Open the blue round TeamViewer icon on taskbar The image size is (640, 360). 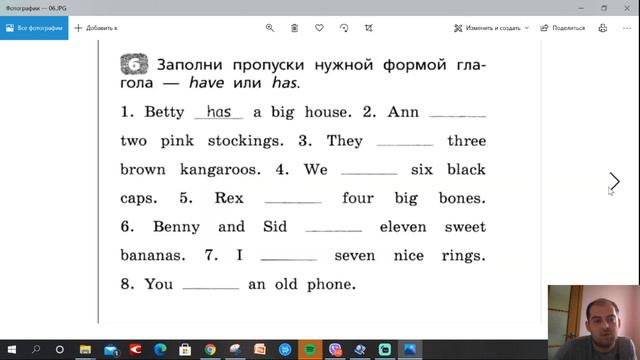pos(285,349)
